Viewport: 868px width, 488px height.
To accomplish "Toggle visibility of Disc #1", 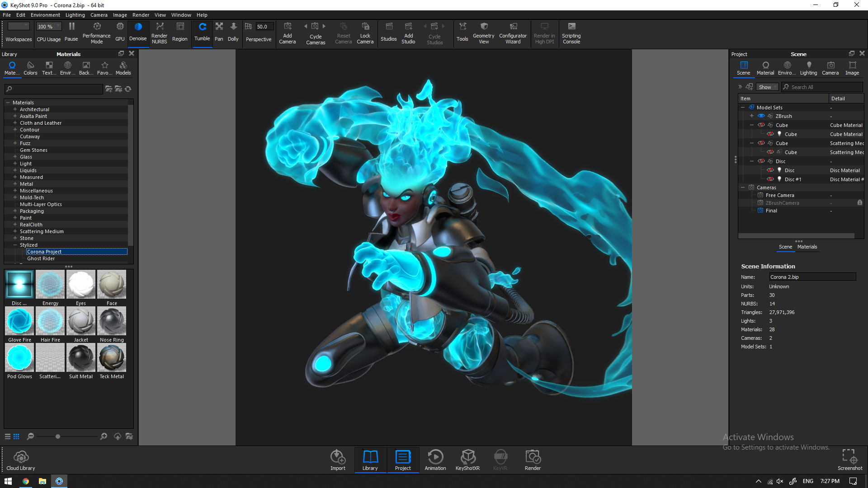I will [770, 179].
